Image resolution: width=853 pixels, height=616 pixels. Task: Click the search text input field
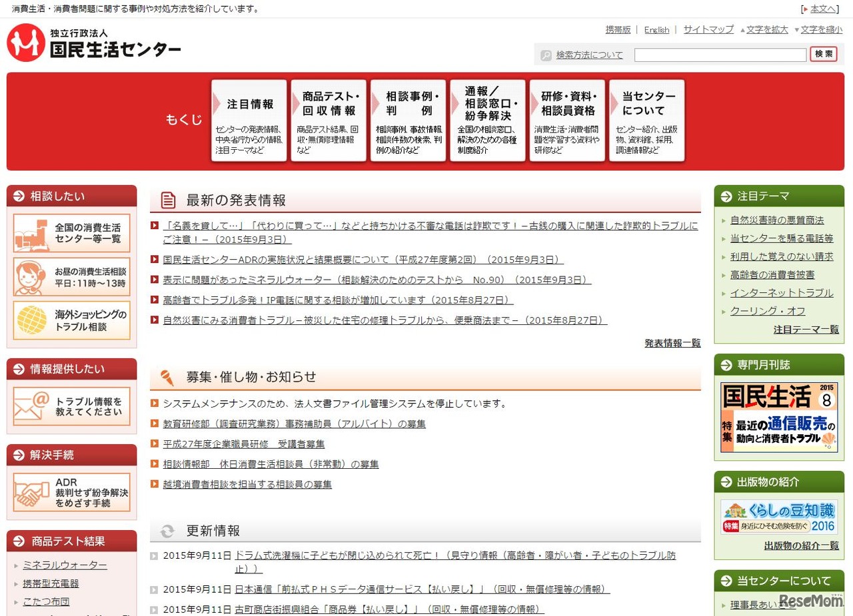(720, 55)
